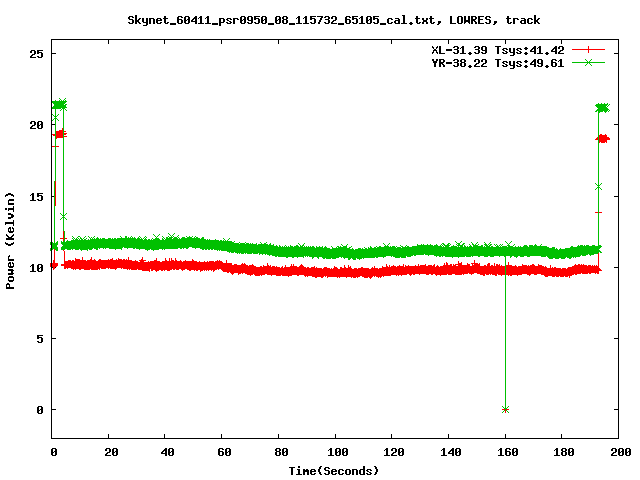This screenshot has height=480, width=640.
Task: Click the zero-power dropout point at 160 seconds
Action: pos(505,410)
